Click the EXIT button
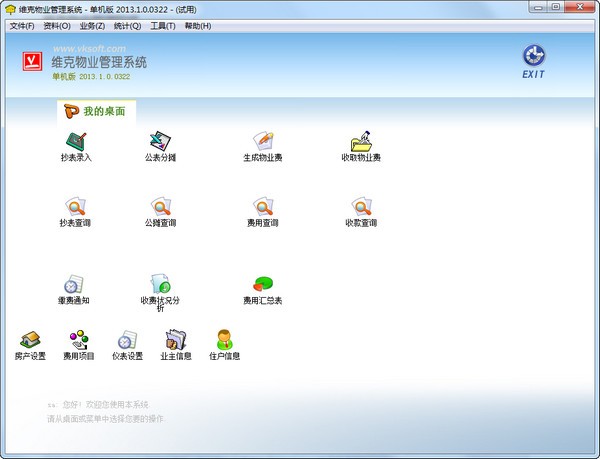The image size is (600, 459). (536, 62)
